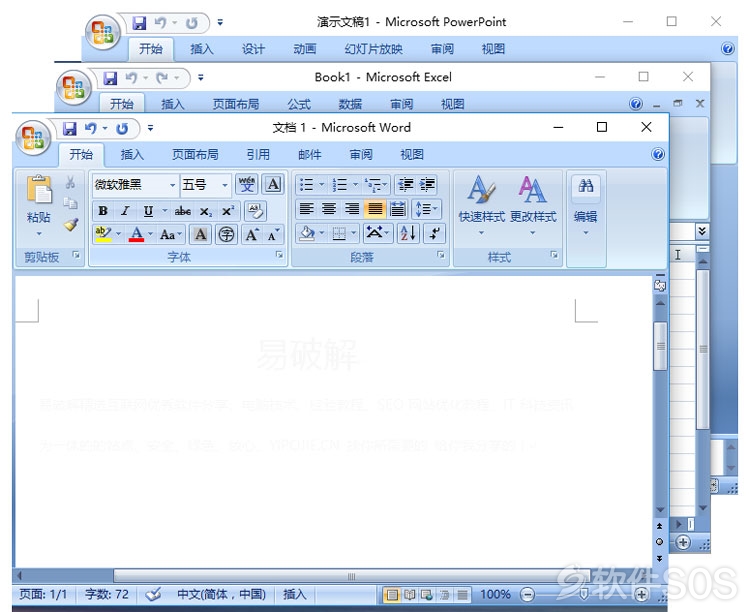Open the font color dropdown arrow

pyautogui.click(x=150, y=234)
